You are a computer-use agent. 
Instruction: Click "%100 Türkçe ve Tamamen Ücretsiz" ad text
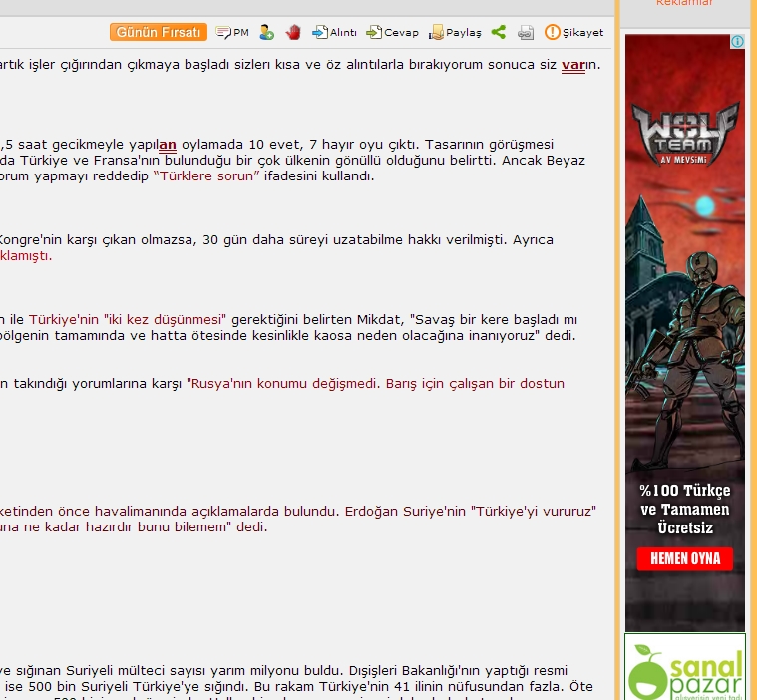[x=685, y=509]
